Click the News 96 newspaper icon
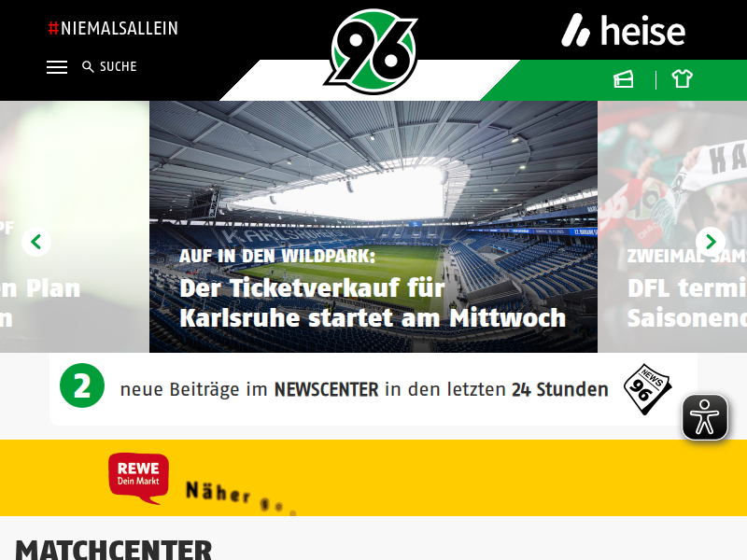 click(x=647, y=389)
